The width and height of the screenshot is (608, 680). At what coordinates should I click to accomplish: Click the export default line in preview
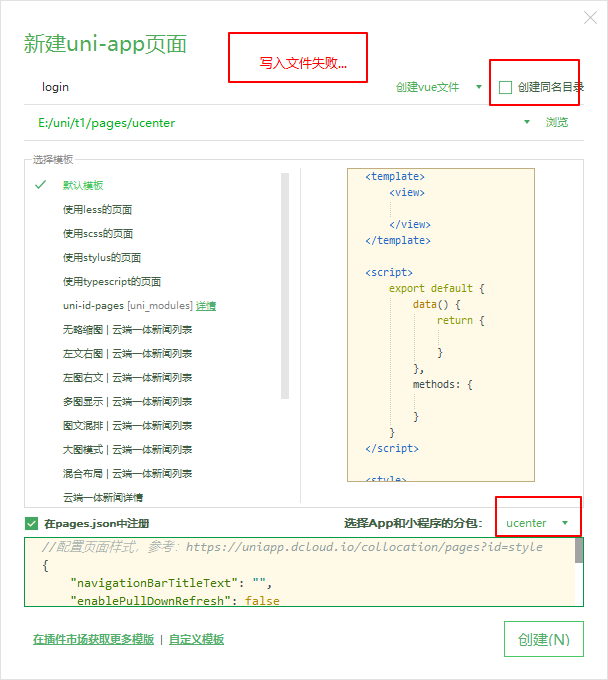tap(436, 288)
